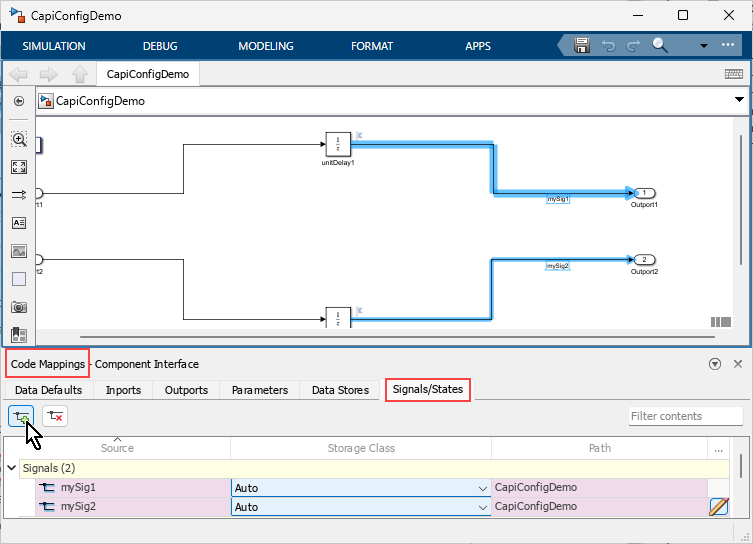
Task: Click the add selected signals to mappings icon
Action: pos(21,416)
